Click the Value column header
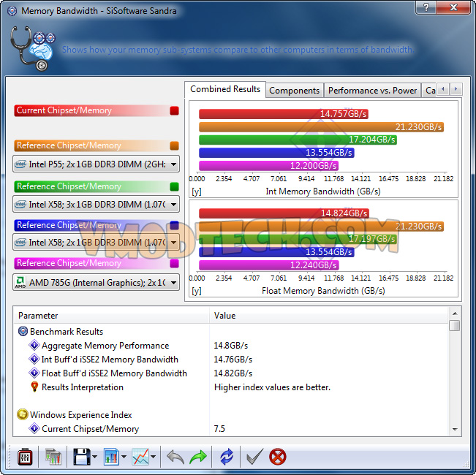476x475 pixels. pos(329,316)
